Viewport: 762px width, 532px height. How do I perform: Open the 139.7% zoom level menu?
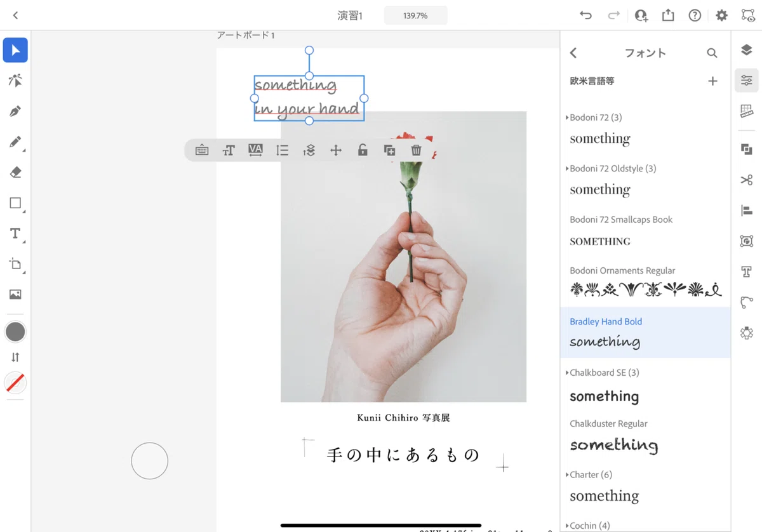tap(415, 15)
